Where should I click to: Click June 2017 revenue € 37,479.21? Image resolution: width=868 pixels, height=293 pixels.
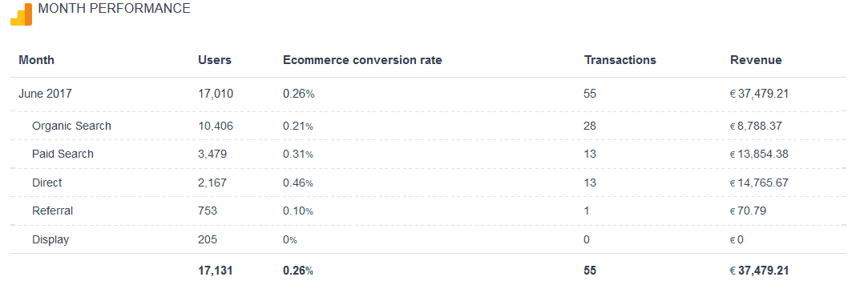pyautogui.click(x=760, y=94)
